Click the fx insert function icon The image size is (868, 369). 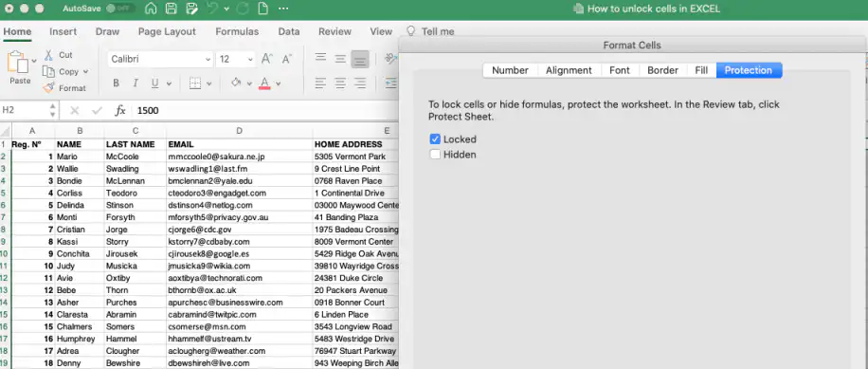pos(120,110)
